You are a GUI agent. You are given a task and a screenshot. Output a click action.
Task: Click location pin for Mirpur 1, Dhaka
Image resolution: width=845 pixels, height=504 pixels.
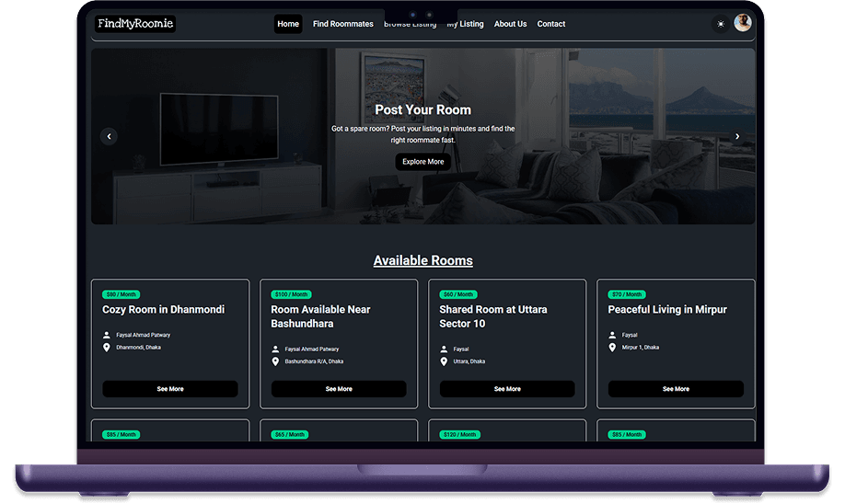612,348
